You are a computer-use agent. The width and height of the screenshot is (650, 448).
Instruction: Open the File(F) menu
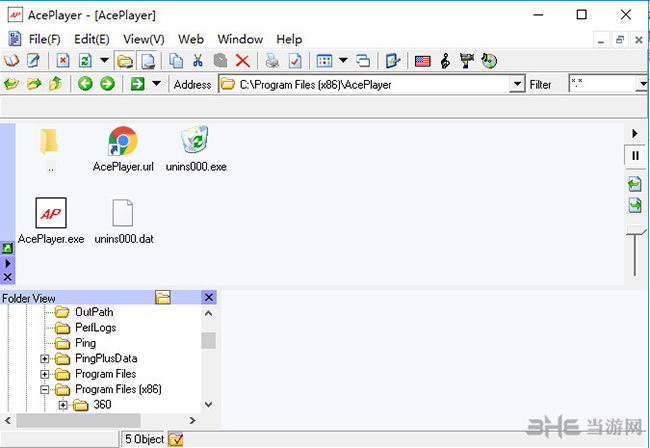point(44,39)
